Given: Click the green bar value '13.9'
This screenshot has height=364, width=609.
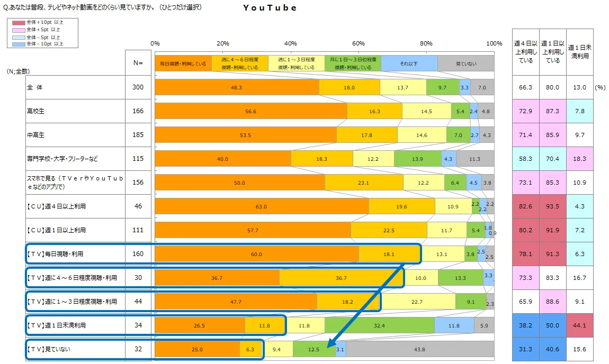Looking at the screenshot, I should click(417, 159).
